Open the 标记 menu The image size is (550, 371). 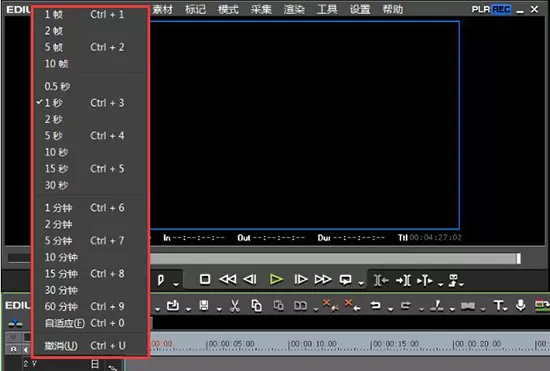(x=195, y=9)
